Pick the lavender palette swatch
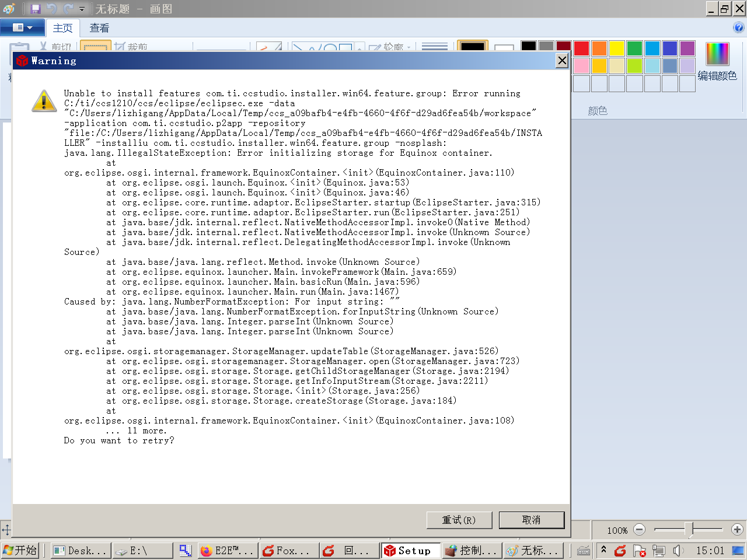 pyautogui.click(x=687, y=66)
